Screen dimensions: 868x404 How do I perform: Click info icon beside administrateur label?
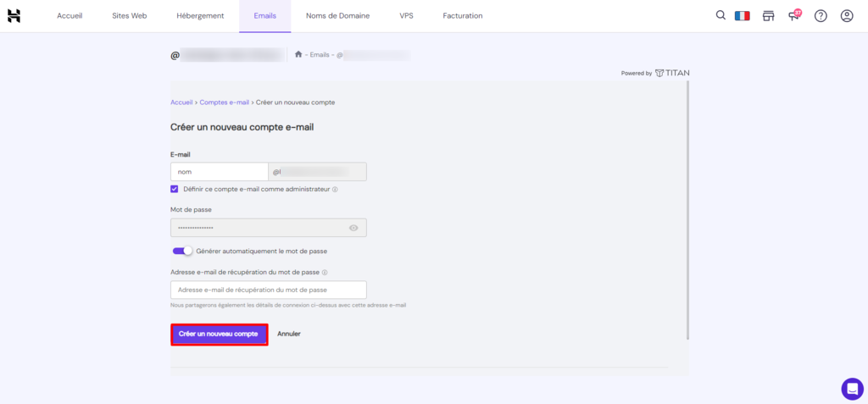point(336,189)
